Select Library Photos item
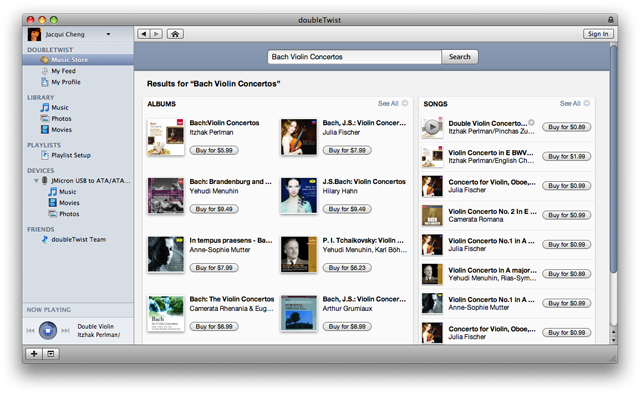The width and height of the screenshot is (640, 394). [61, 118]
